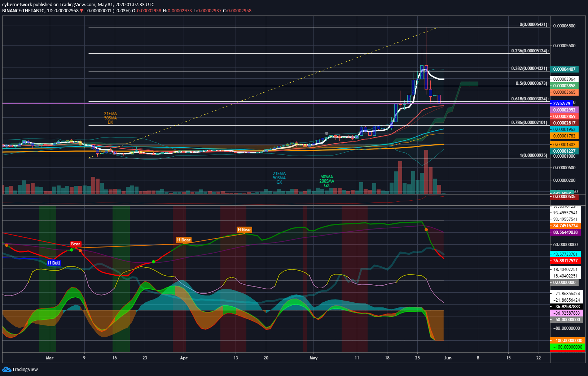Click the orange 0.00001782 price tag
This screenshot has height=376, width=588.
click(564, 136)
